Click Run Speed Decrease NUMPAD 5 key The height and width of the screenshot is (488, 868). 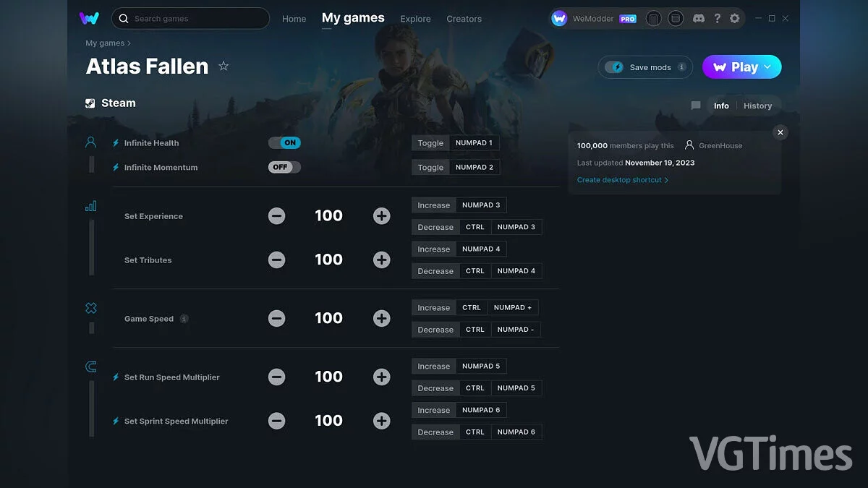[x=516, y=388]
